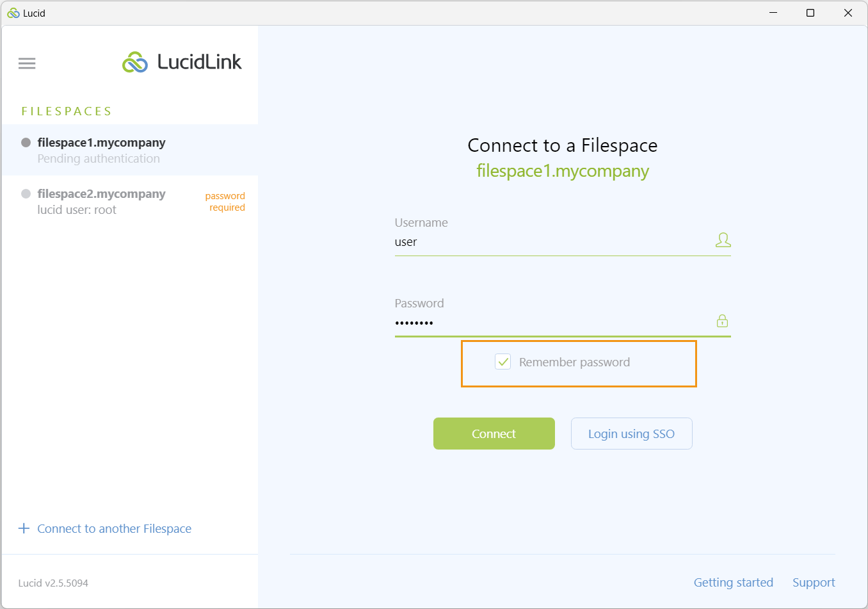868x609 pixels.
Task: Click filespace2.mycompany status dot
Action: click(x=26, y=193)
